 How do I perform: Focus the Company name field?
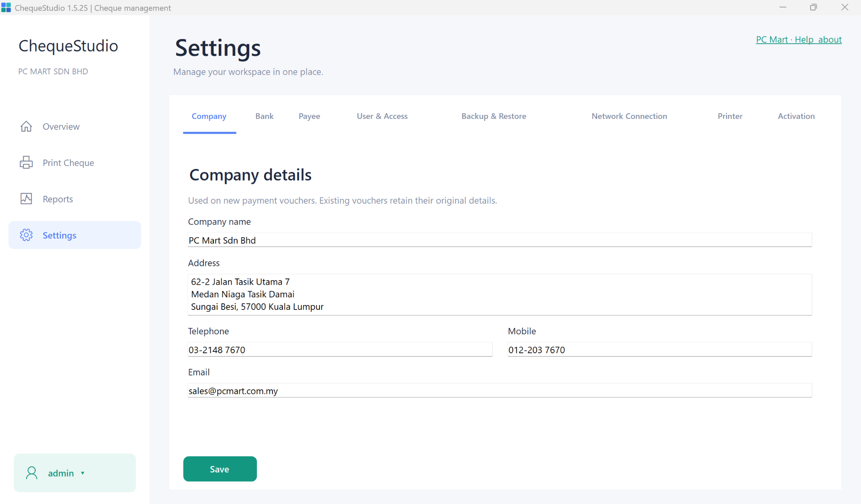(x=500, y=240)
